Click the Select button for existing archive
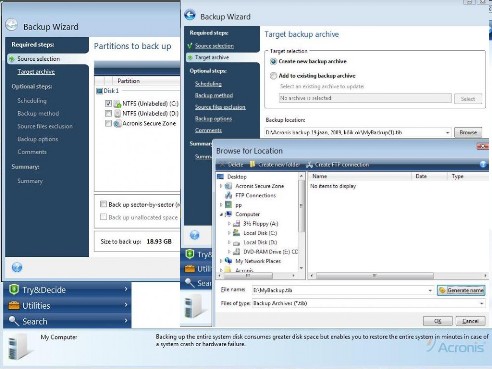 468,99
